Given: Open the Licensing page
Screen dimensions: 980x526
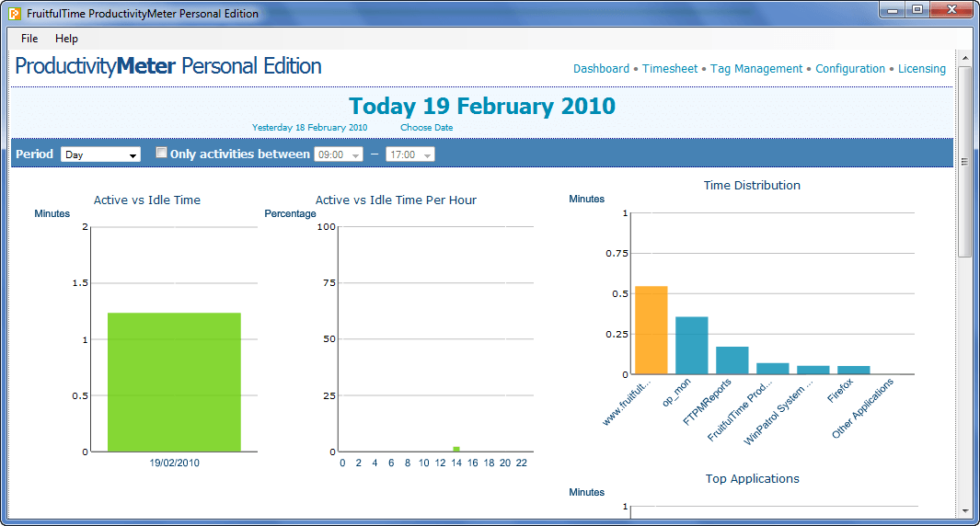Looking at the screenshot, I should click(x=922, y=69).
